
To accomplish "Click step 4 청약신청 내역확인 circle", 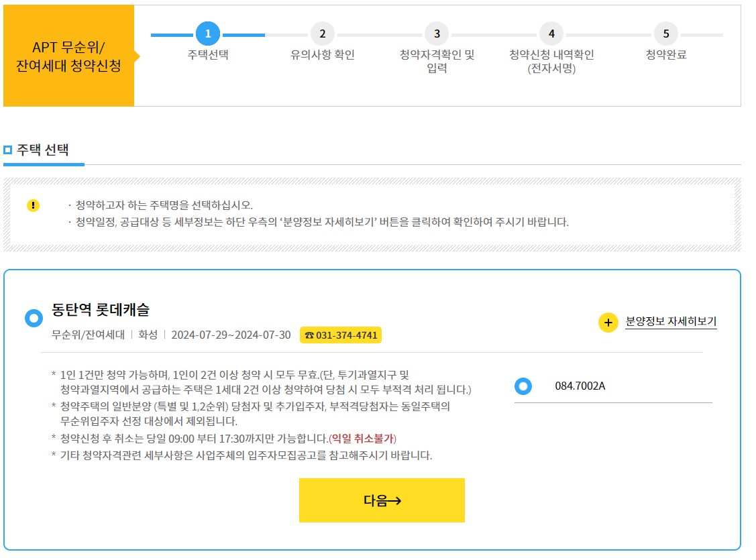I will tap(551, 34).
